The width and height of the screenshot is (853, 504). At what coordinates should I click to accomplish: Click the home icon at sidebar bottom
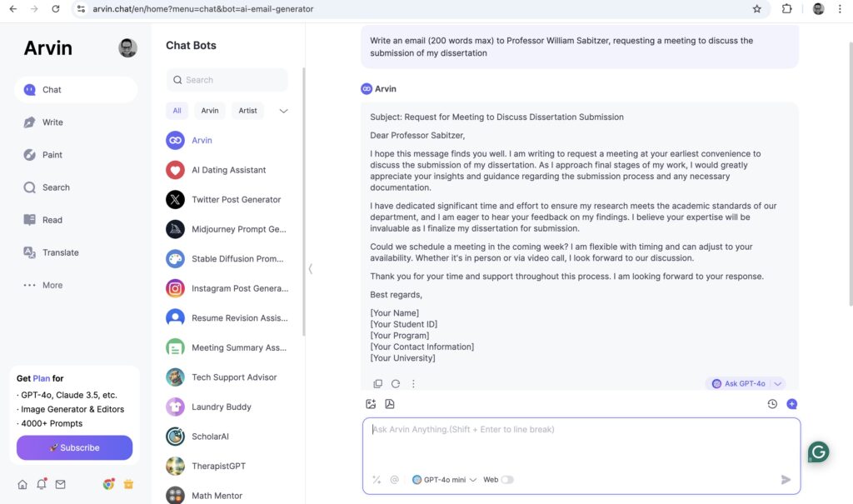(x=22, y=484)
